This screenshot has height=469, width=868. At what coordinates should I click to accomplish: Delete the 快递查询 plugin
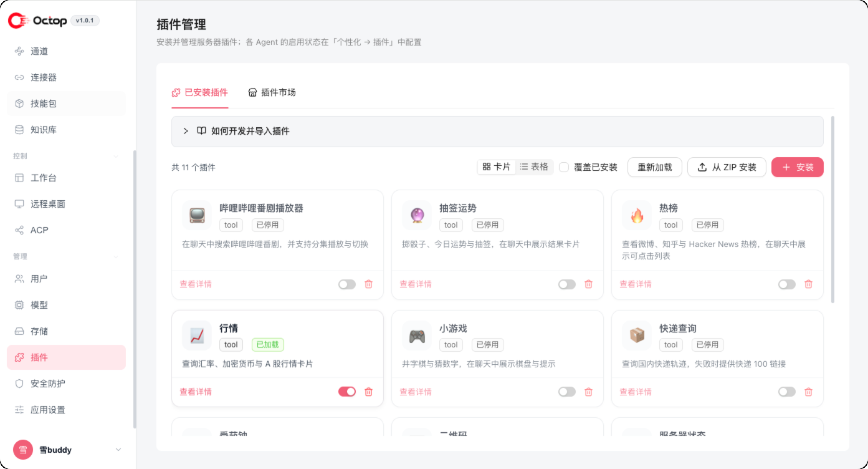pyautogui.click(x=808, y=392)
